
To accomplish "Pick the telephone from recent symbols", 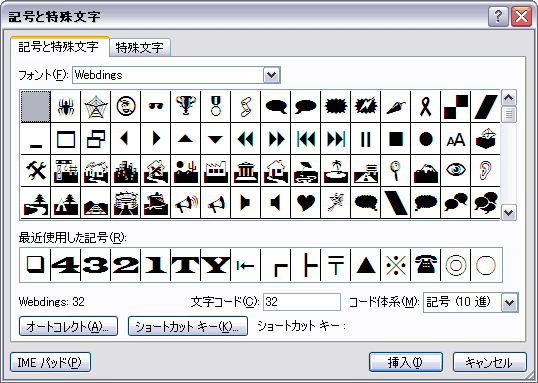I will 425,265.
